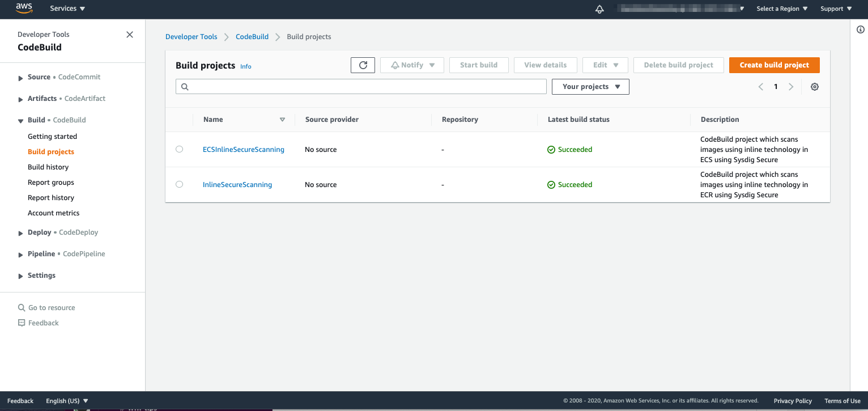Click the search magnifier in Go to resource

[22, 308]
